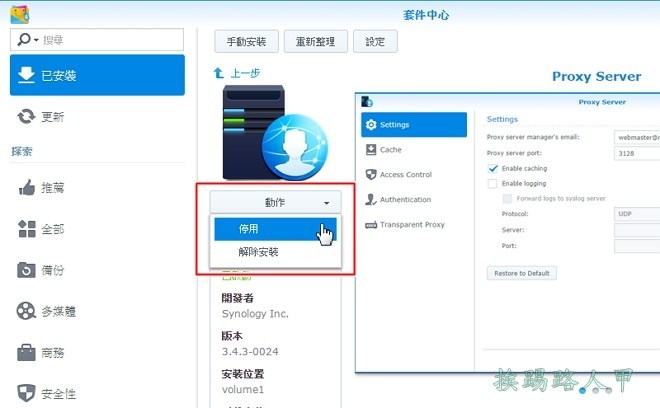Open the search options dropdown arrow
Screen dimensions: 660x408
[36, 40]
